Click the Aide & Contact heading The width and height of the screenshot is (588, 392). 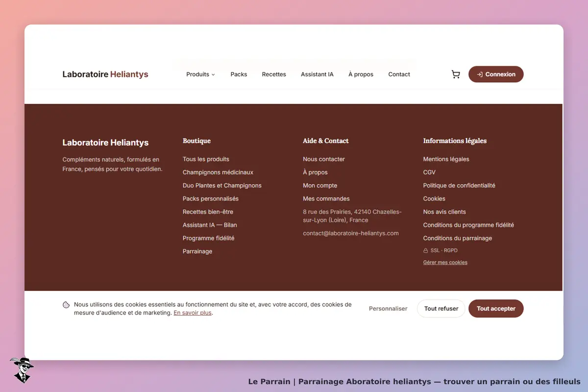pyautogui.click(x=326, y=141)
